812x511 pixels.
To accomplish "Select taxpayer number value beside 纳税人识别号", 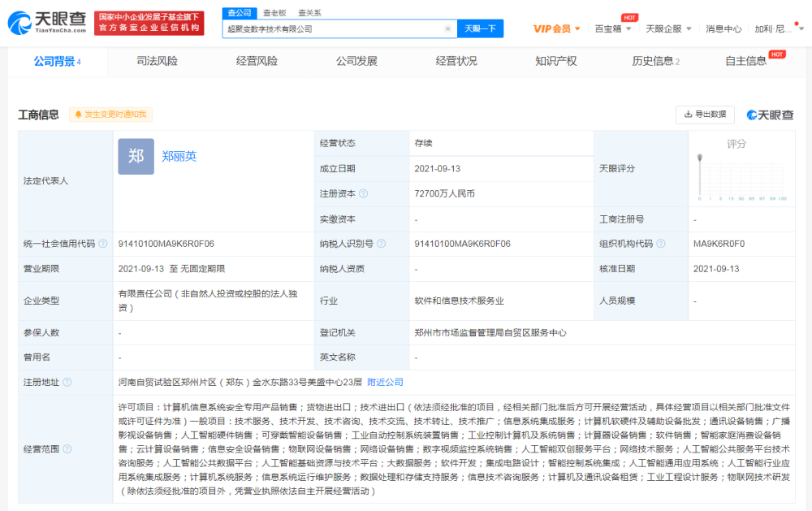I will [463, 244].
